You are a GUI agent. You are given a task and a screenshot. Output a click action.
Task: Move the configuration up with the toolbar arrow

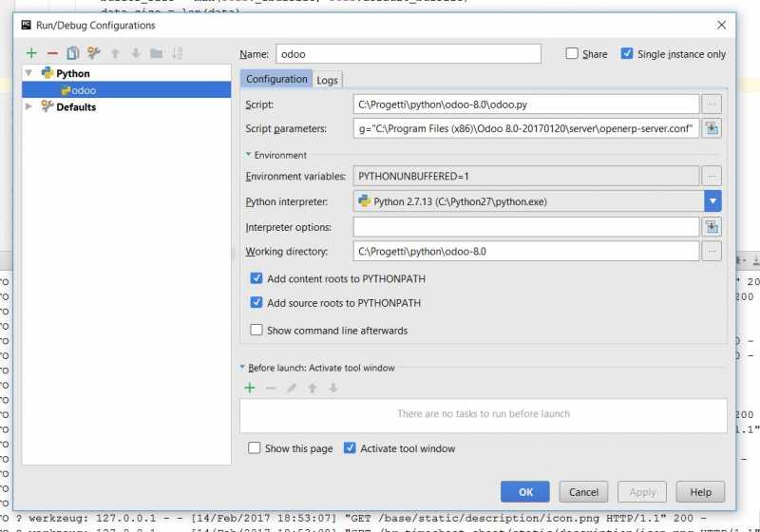[115, 53]
